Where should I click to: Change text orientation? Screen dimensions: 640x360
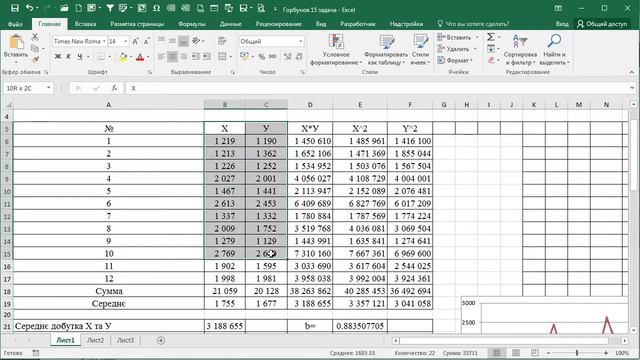pyautogui.click(x=196, y=41)
